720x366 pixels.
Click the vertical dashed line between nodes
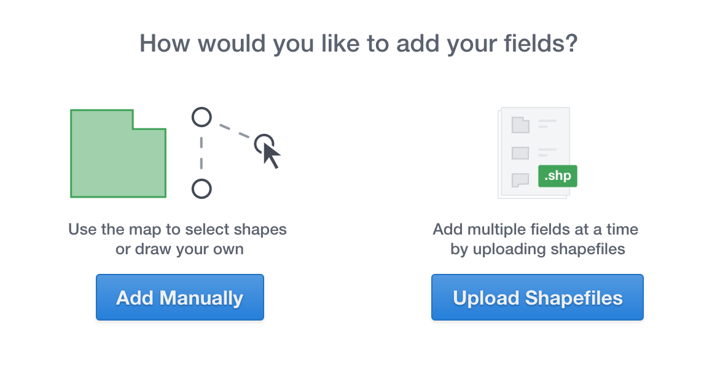pos(202,153)
